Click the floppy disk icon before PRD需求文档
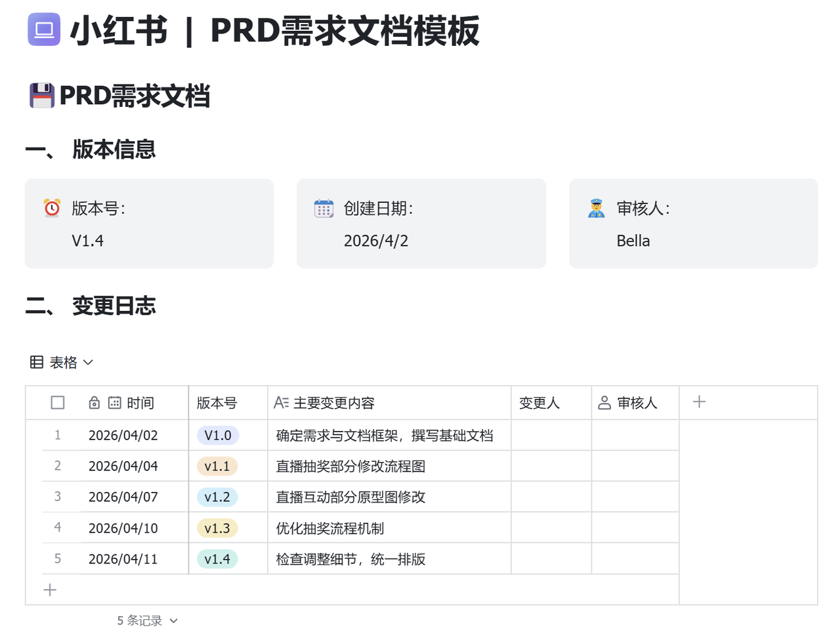Screen dimensions: 840x635 tap(42, 96)
